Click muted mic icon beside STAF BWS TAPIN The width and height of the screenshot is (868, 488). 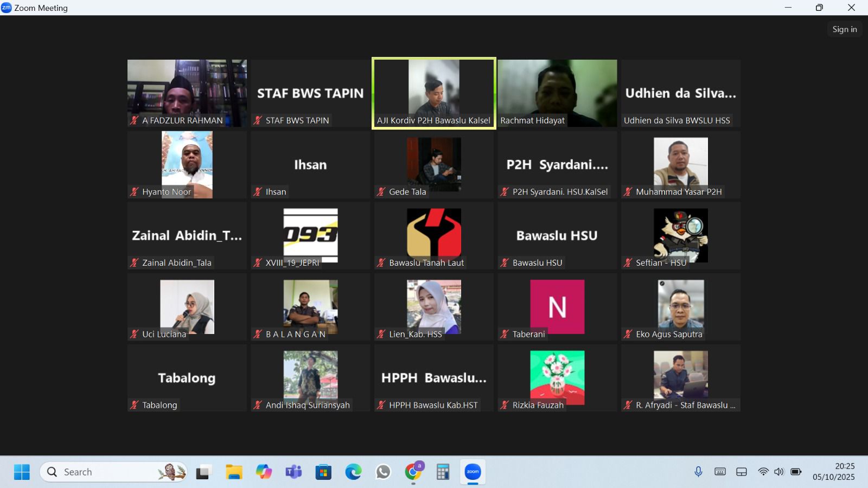pos(258,120)
